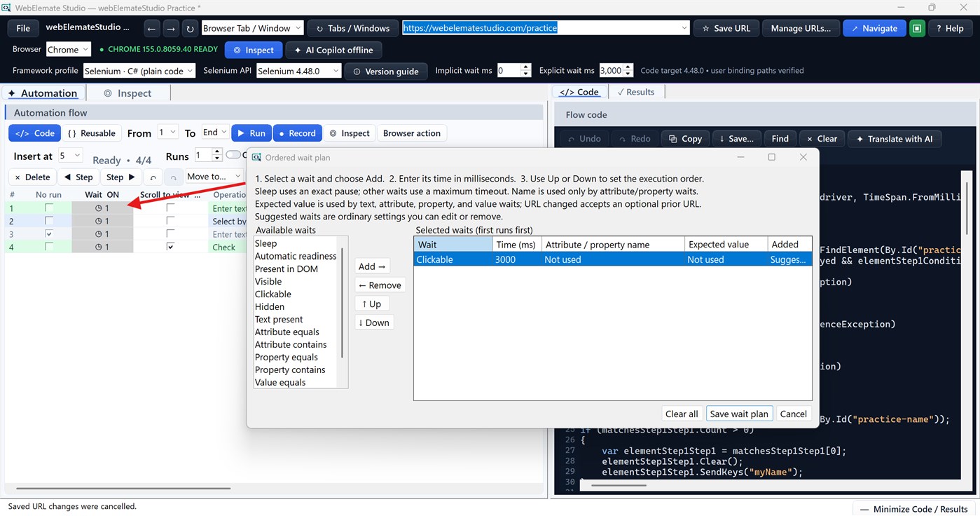This screenshot has height=516, width=980.
Task: Copy the flow code
Action: point(685,139)
